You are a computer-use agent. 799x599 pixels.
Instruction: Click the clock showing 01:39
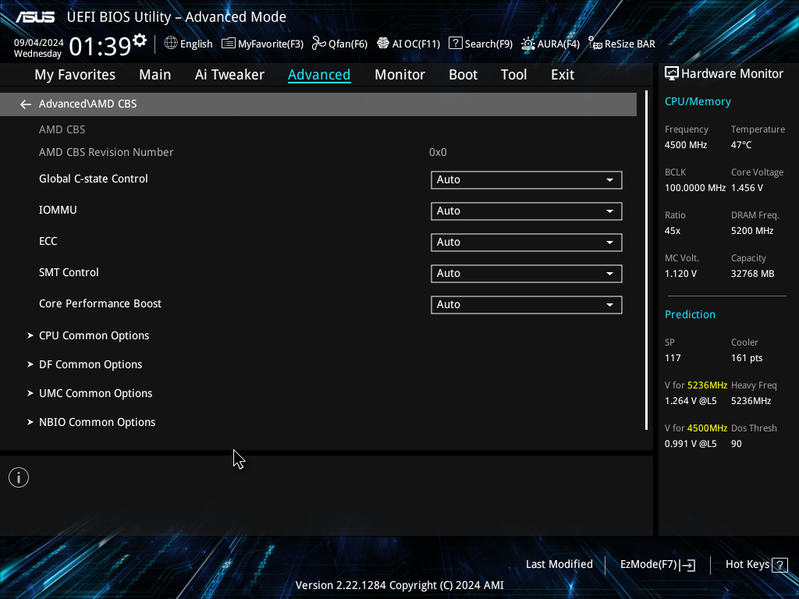(x=100, y=47)
